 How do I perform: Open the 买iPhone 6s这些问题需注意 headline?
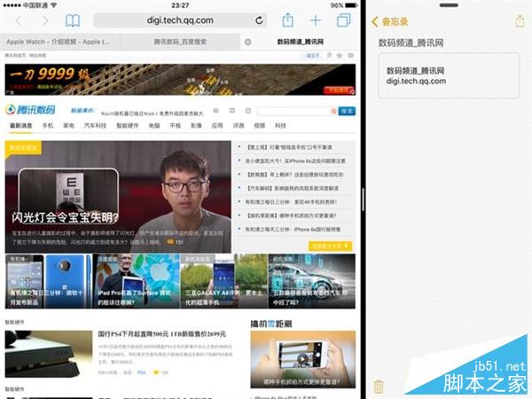(x=295, y=160)
